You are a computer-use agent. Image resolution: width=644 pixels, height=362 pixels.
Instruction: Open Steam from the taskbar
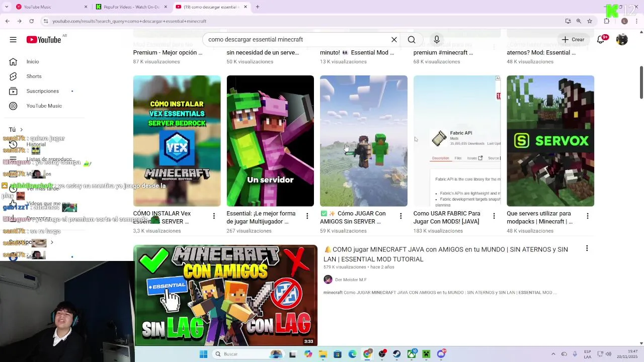click(397, 354)
